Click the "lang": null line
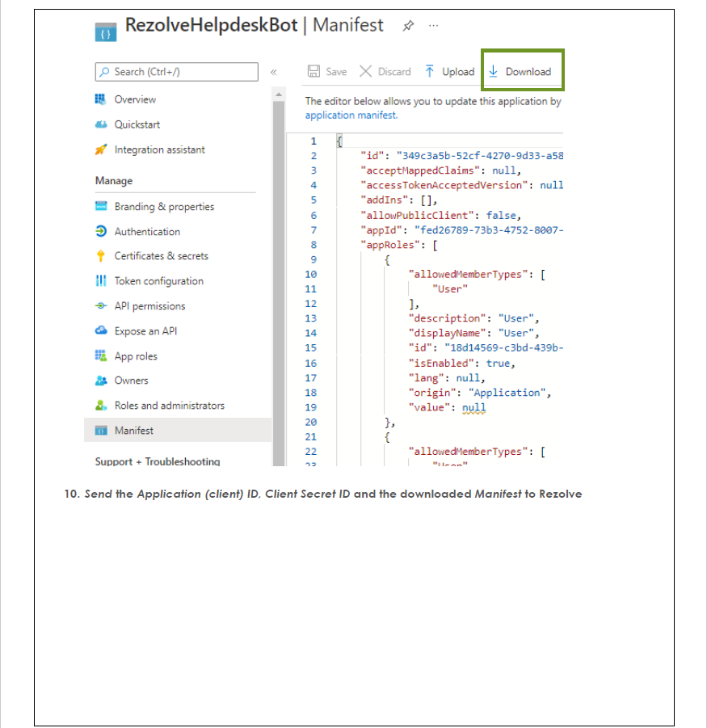 click(447, 378)
